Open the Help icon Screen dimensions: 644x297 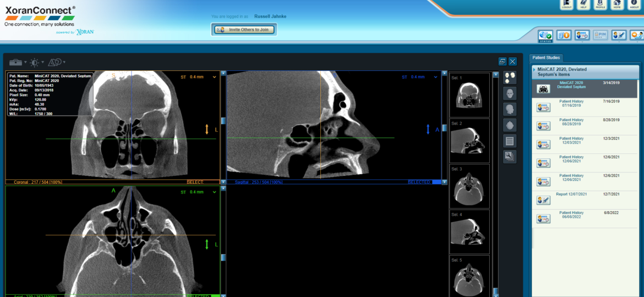(x=583, y=5)
